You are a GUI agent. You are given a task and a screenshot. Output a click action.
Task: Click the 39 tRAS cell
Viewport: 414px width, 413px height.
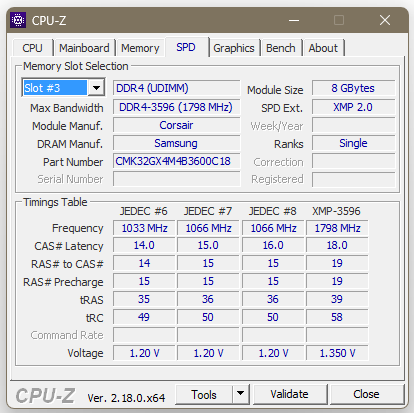tap(337, 299)
